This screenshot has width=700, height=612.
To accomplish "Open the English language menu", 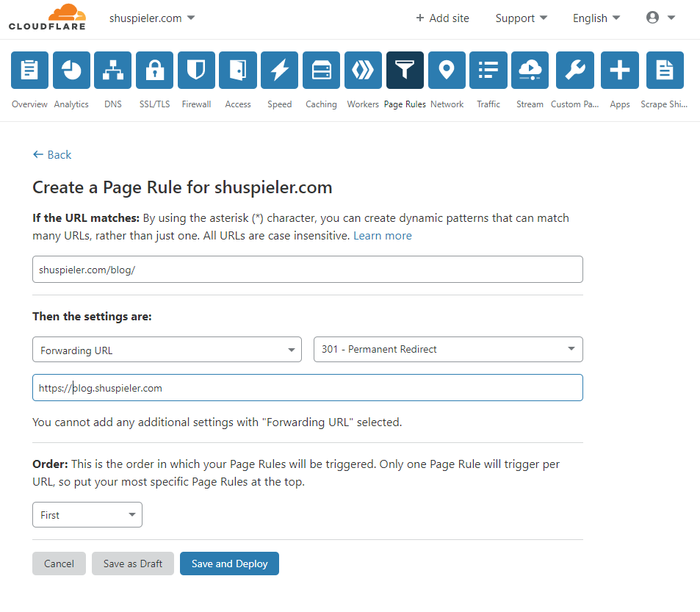I will [596, 18].
